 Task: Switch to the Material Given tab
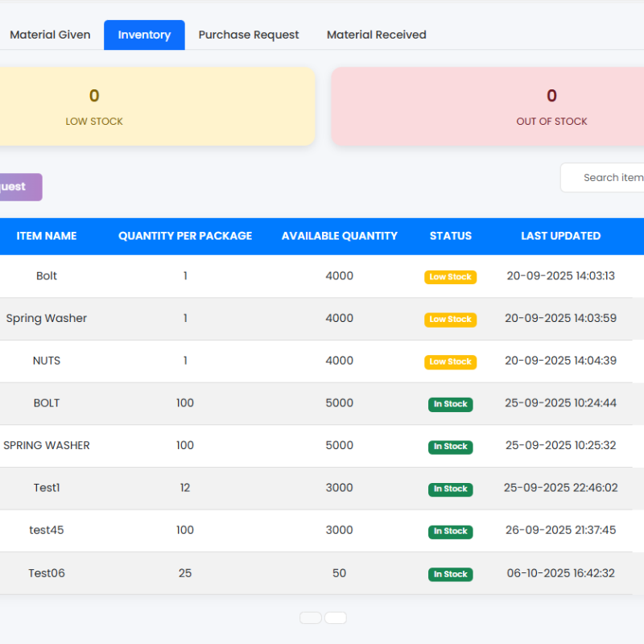(50, 35)
